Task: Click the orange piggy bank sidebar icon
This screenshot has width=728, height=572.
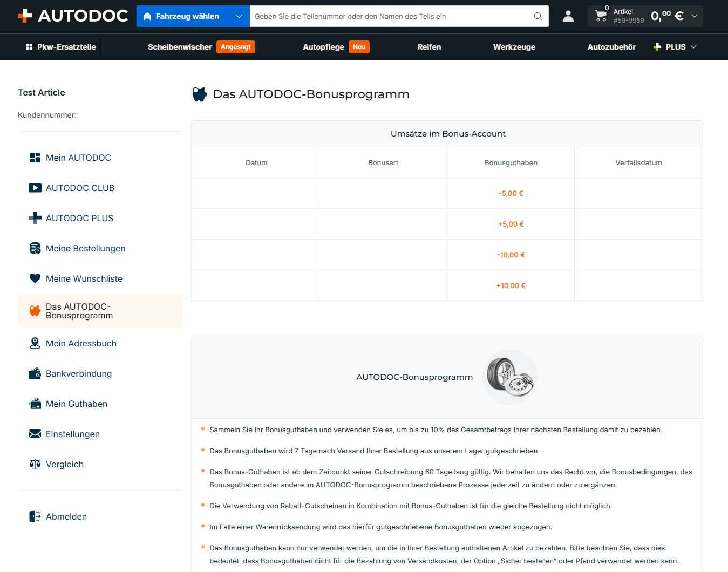Action: coord(35,311)
